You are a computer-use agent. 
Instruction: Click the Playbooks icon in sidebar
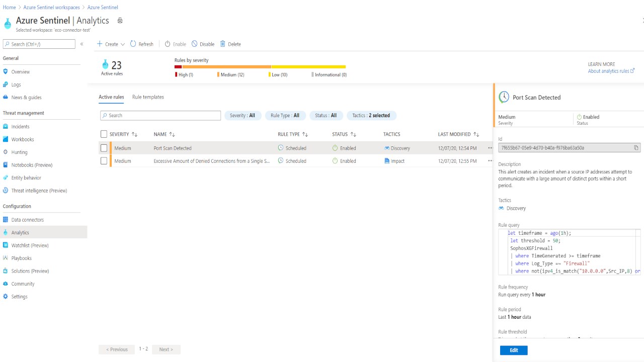[6, 258]
